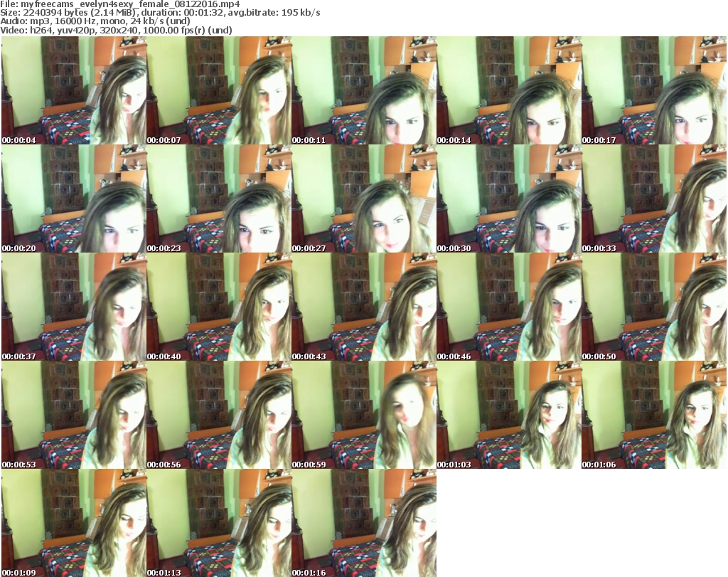The image size is (728, 577).
Task: Select the frame at 00:00:07
Action: tap(219, 91)
